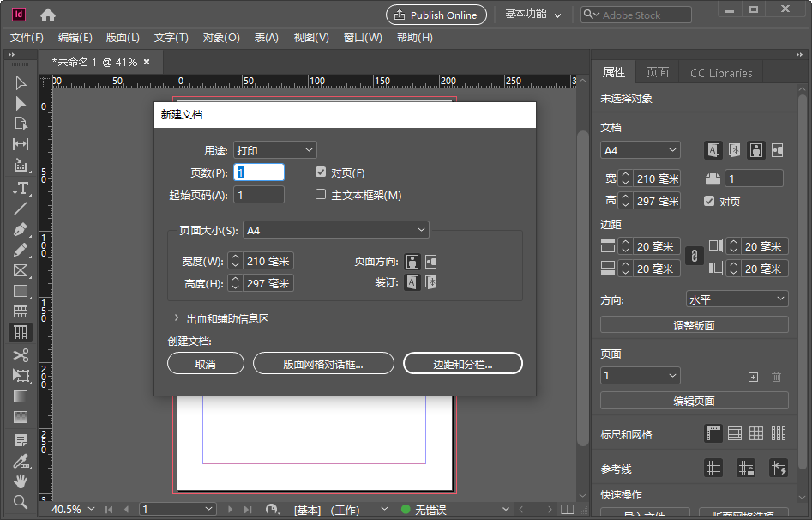812x520 pixels.
Task: Toggle the margin link chain icon
Action: 693,255
